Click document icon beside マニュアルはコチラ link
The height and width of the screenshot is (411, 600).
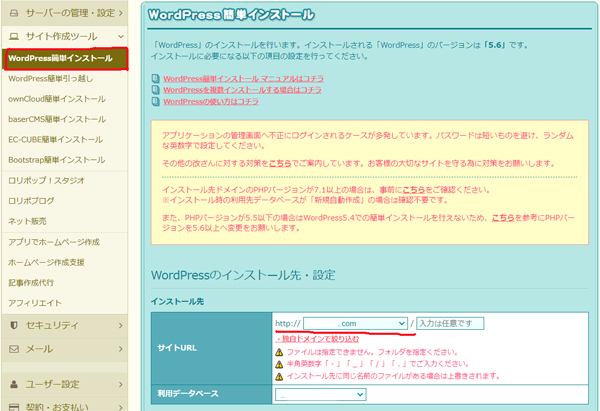point(155,78)
